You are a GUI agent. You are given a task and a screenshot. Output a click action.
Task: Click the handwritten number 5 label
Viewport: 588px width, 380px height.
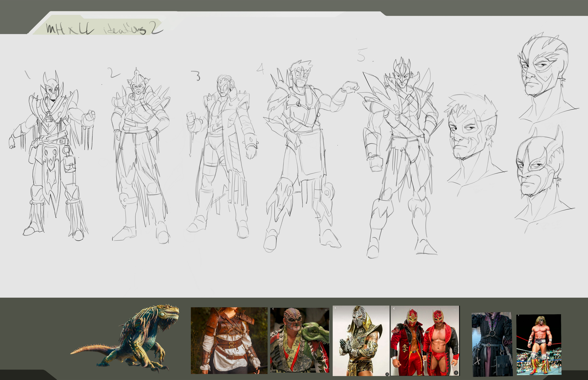click(361, 55)
